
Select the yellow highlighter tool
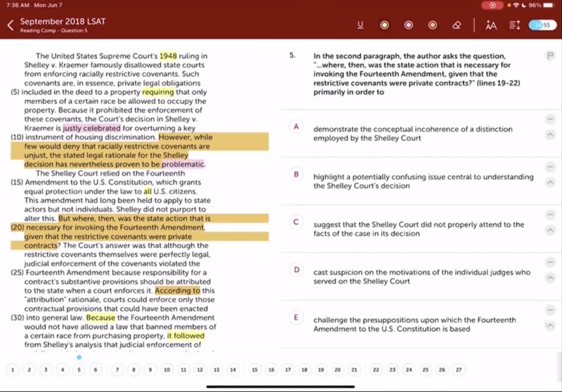pyautogui.click(x=384, y=25)
